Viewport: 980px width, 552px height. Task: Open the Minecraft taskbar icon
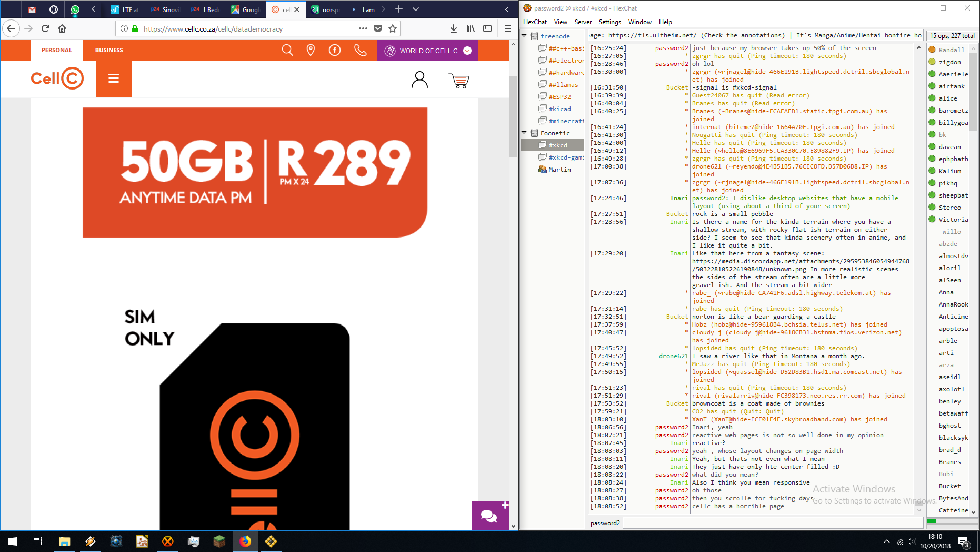coord(219,541)
